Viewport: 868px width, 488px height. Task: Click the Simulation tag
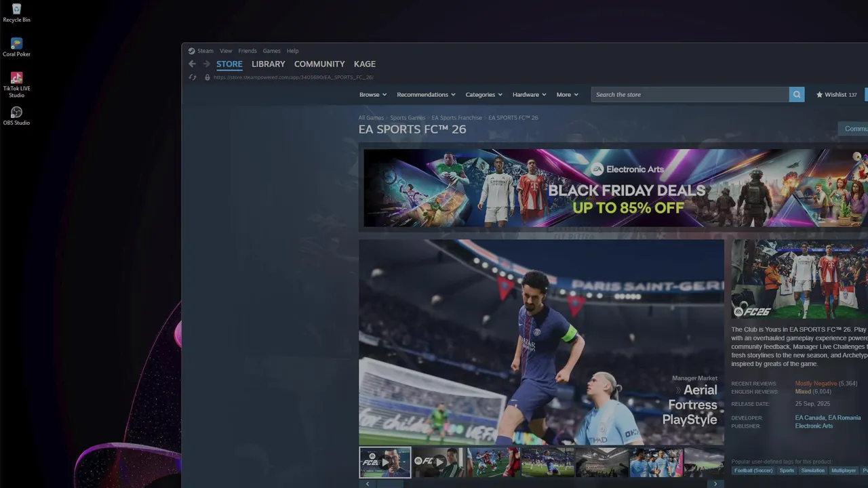[x=812, y=470]
